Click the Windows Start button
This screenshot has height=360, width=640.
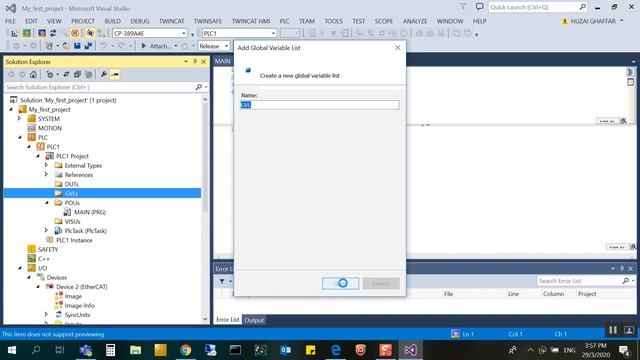point(11,350)
